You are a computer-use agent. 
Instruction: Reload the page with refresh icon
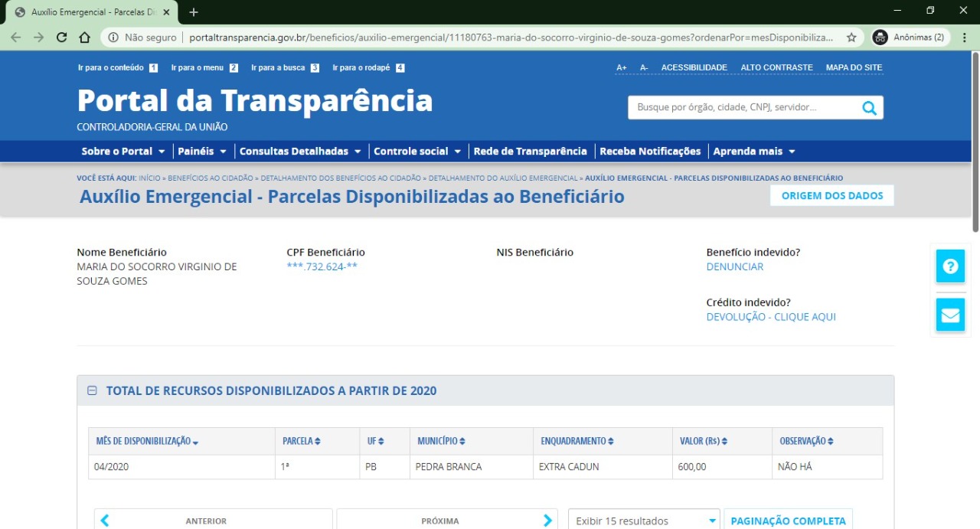pyautogui.click(x=62, y=37)
